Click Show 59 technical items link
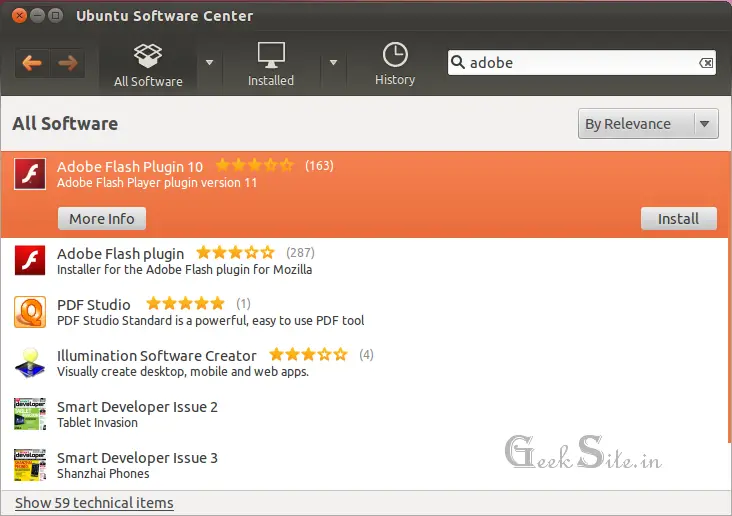 (94, 503)
